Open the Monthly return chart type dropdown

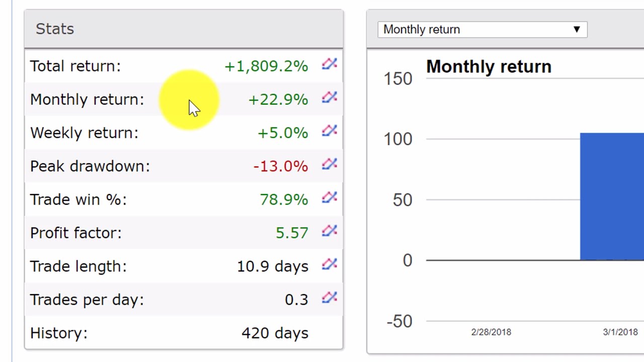click(482, 29)
